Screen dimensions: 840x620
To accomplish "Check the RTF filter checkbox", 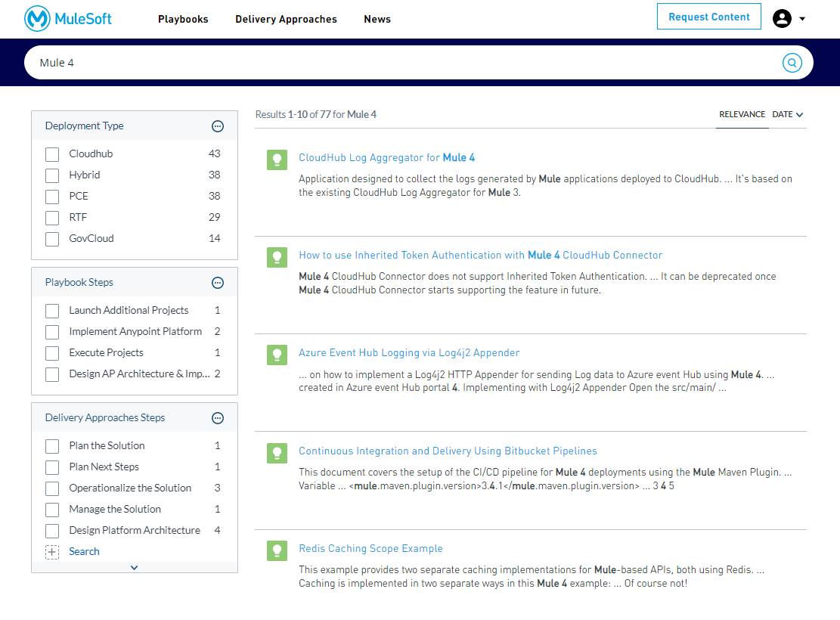I will (52, 218).
